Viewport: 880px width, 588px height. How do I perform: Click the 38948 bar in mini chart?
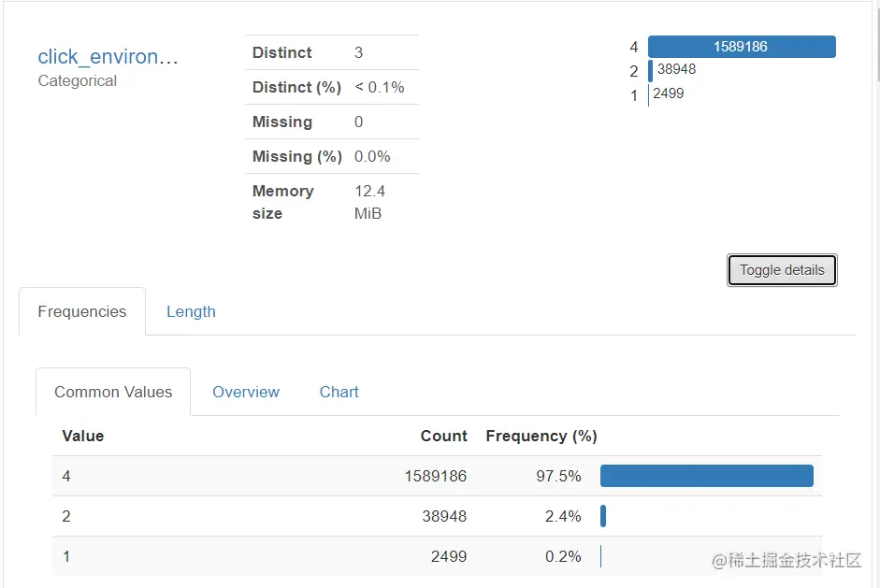(x=651, y=70)
